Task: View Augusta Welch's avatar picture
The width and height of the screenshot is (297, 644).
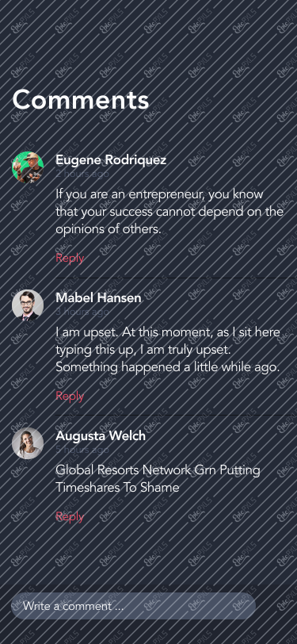Action: 28,443
